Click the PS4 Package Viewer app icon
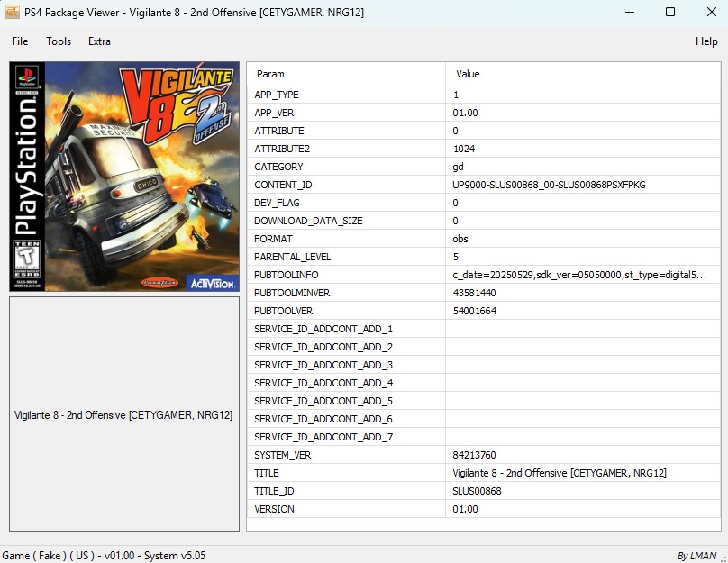The height and width of the screenshot is (563, 728). (13, 12)
